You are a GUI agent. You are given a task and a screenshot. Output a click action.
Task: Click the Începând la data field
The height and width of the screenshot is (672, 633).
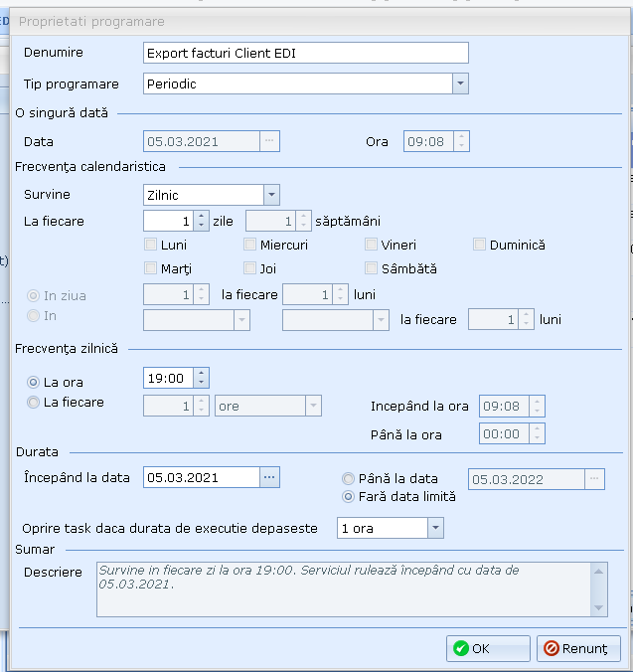[x=202, y=477]
